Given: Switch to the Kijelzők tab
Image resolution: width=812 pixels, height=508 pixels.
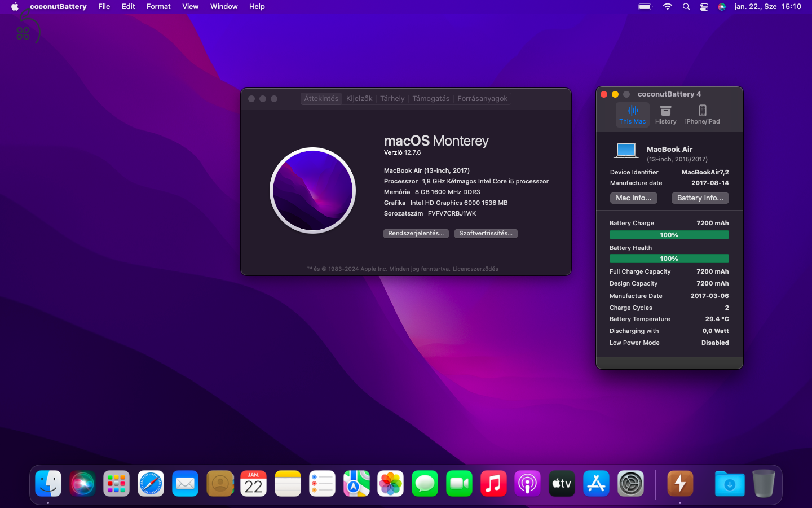Looking at the screenshot, I should (x=359, y=98).
